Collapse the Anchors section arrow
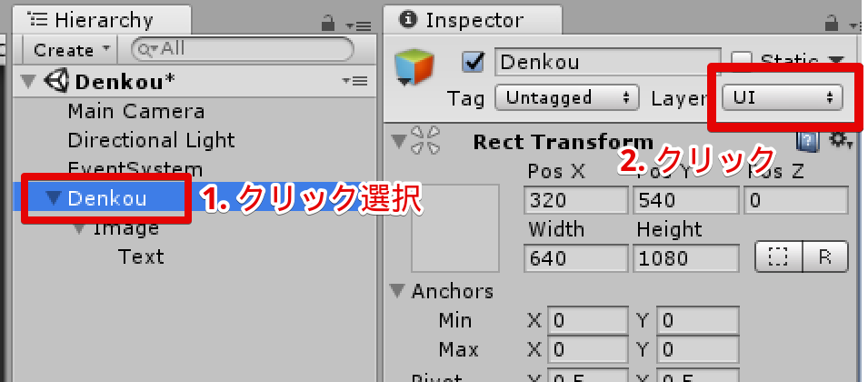 397,291
